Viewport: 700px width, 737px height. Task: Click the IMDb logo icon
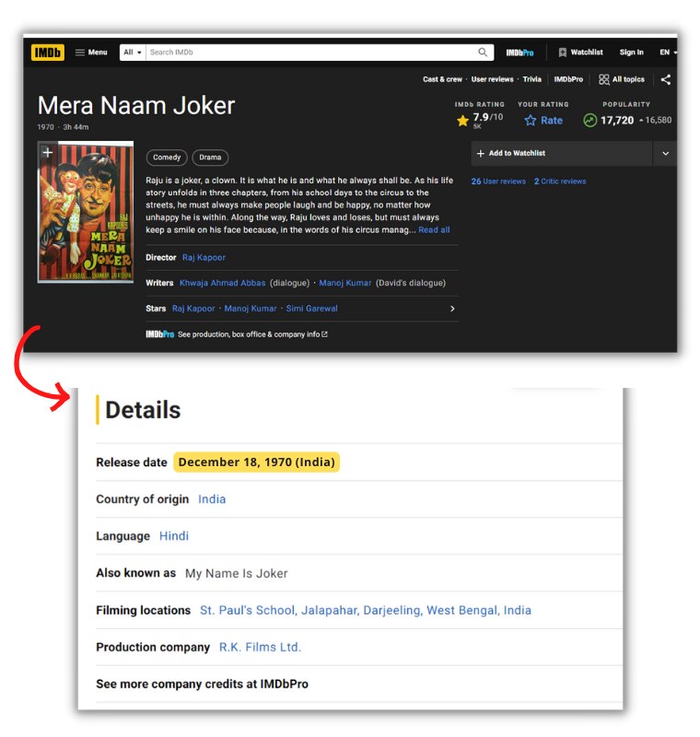click(x=48, y=53)
